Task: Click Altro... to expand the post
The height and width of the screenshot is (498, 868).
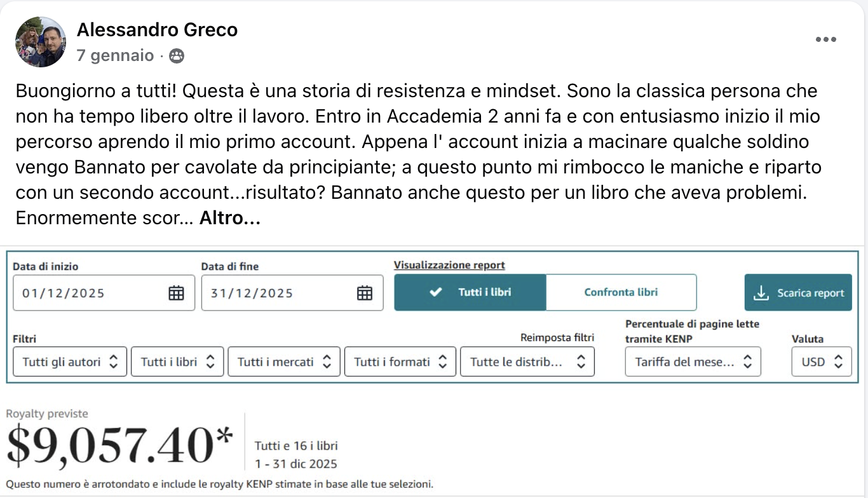Action: coord(230,219)
